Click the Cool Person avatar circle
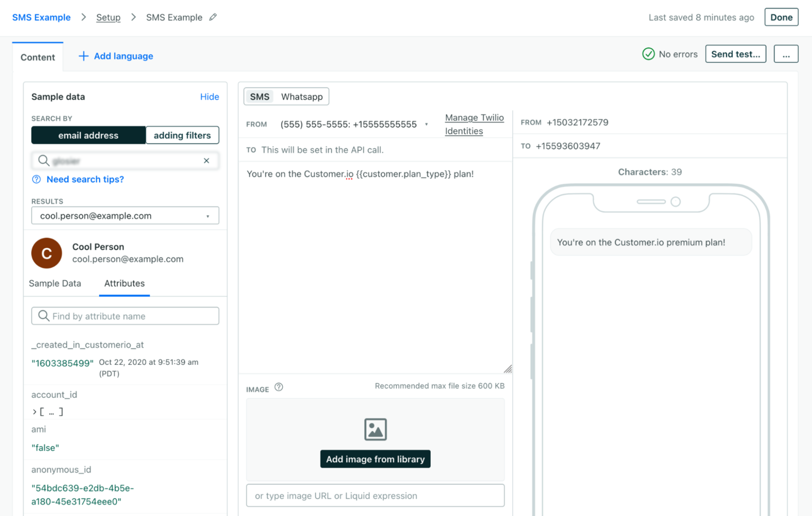The height and width of the screenshot is (516, 812). [47, 253]
